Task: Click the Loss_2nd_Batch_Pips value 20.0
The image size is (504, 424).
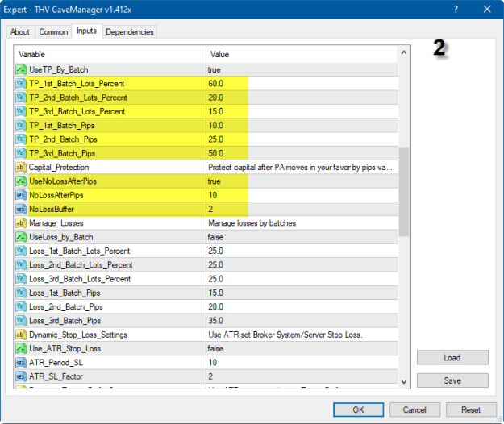Action: 215,307
